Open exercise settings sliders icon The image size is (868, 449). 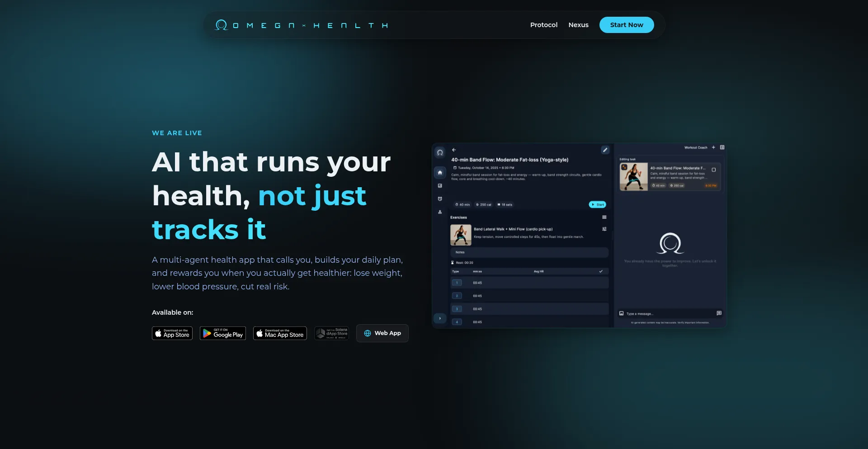point(604,229)
